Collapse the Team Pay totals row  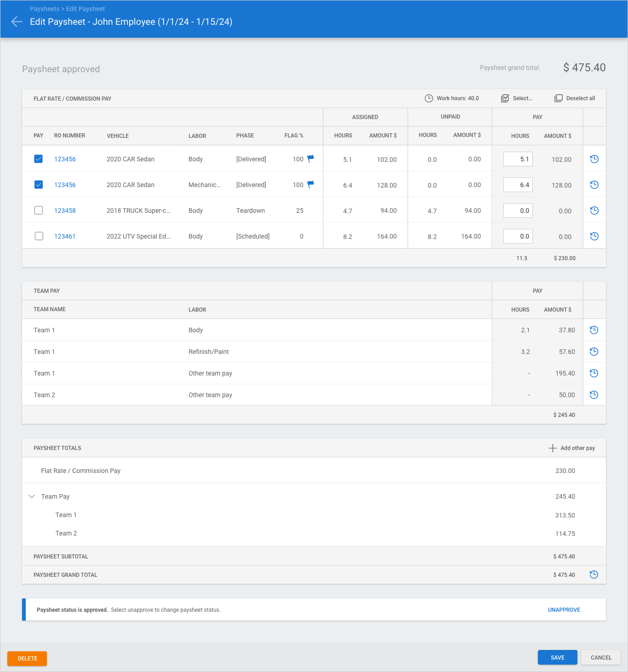coord(32,496)
